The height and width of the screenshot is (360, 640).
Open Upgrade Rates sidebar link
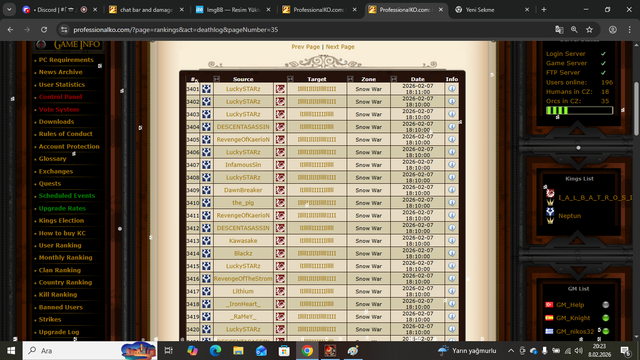point(62,208)
